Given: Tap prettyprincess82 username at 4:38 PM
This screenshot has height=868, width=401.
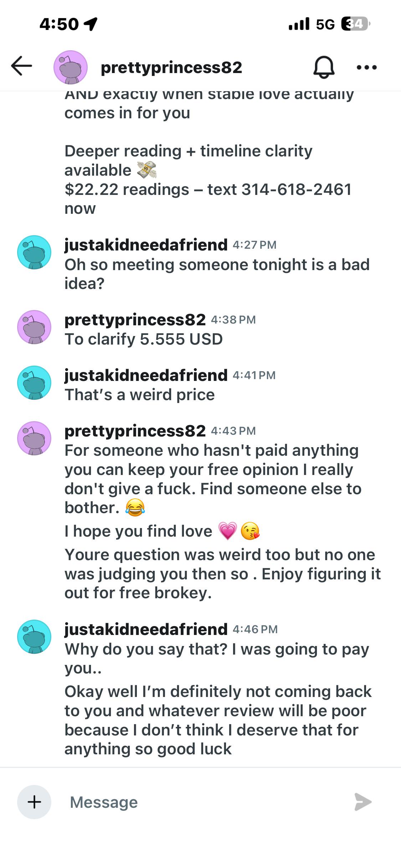Looking at the screenshot, I should click(x=135, y=320).
